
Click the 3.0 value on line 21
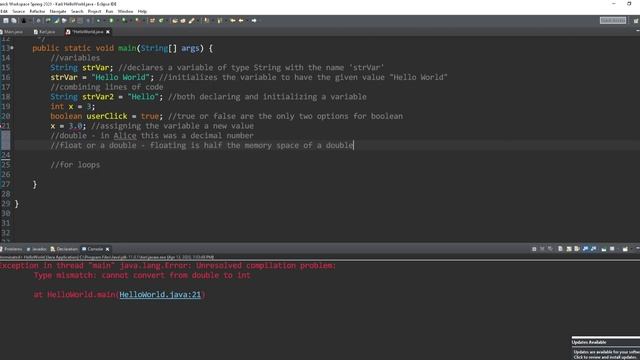[x=75, y=126]
